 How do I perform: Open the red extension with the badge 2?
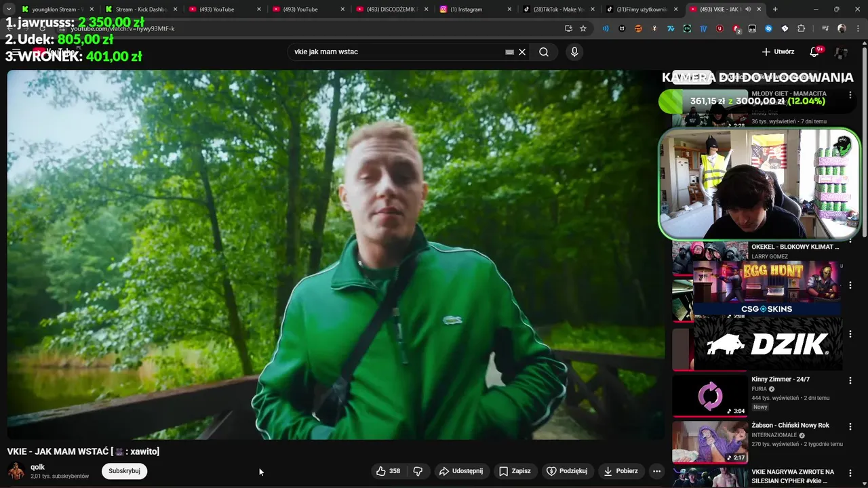pos(736,28)
